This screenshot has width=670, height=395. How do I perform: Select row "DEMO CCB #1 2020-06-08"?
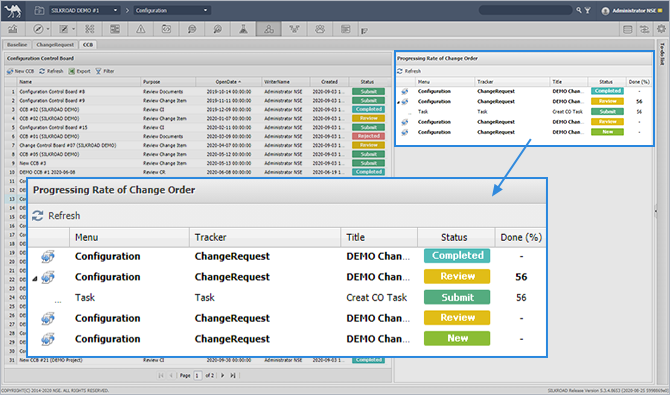point(198,172)
